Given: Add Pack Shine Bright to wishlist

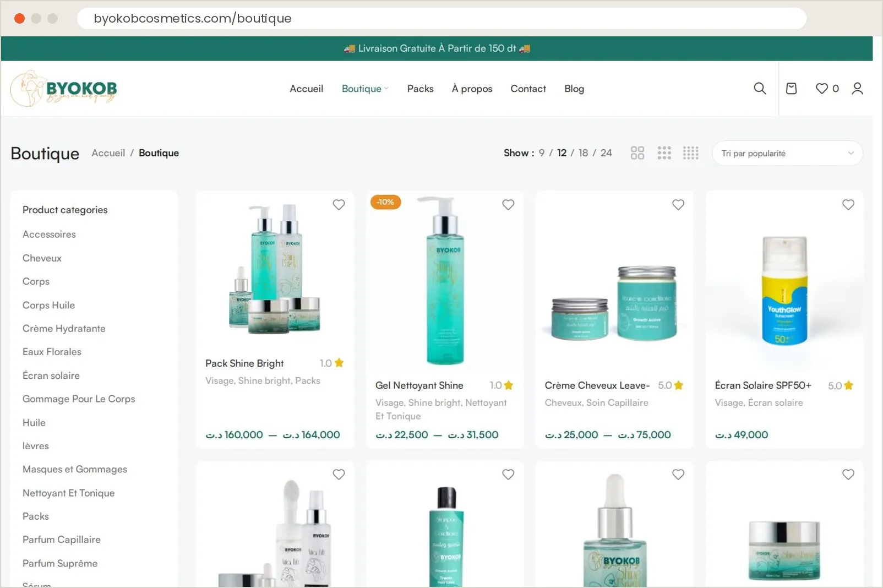Looking at the screenshot, I should pyautogui.click(x=339, y=205).
